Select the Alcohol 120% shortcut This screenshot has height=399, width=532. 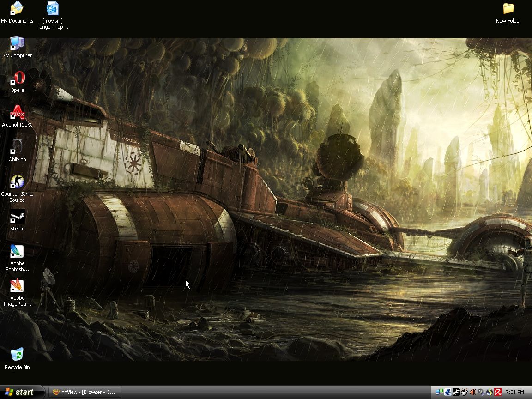pyautogui.click(x=17, y=116)
